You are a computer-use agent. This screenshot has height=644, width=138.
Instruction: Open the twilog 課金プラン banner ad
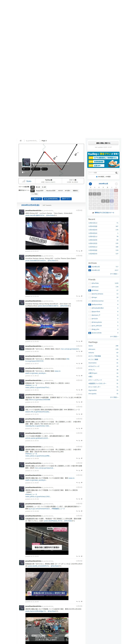[103, 160]
